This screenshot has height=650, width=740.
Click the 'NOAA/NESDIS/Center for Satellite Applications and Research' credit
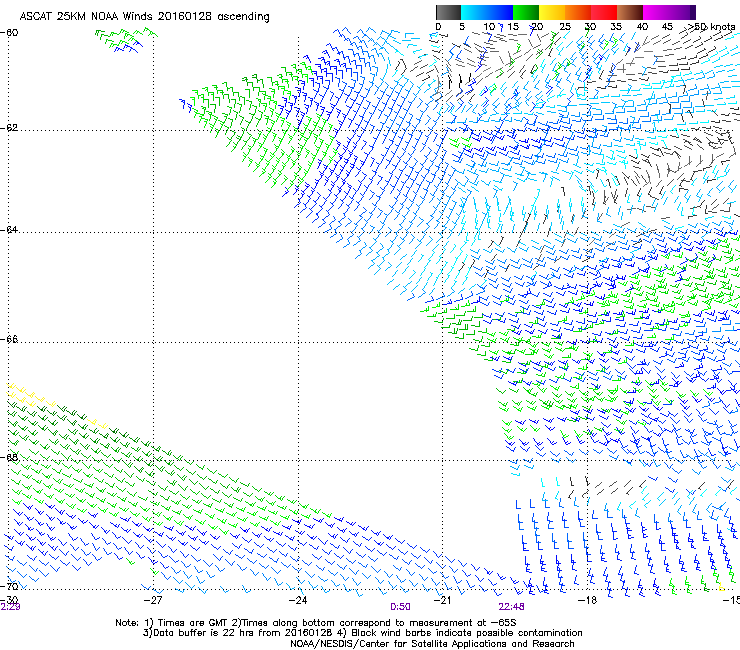pyautogui.click(x=432, y=644)
